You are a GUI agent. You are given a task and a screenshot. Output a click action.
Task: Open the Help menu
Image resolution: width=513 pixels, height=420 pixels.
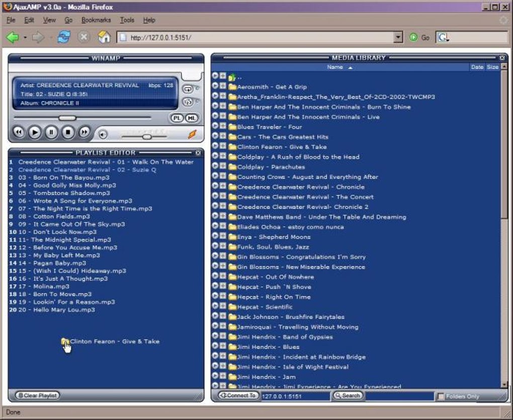tap(149, 20)
